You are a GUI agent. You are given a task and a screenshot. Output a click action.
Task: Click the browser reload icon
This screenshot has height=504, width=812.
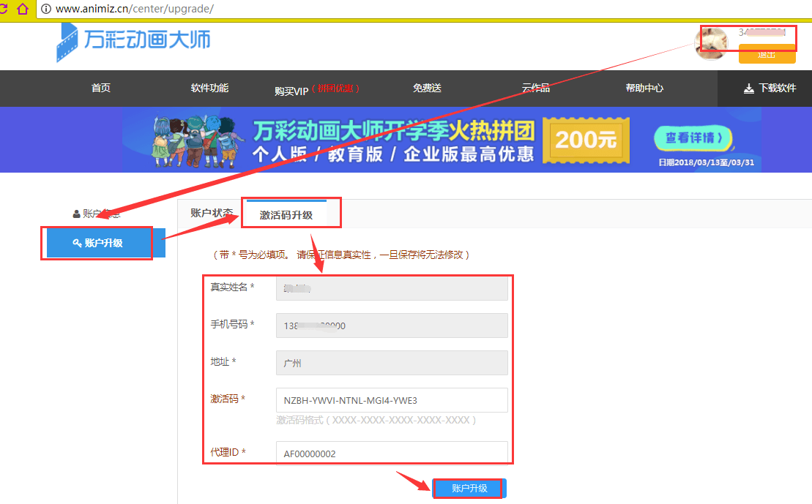(x=4, y=9)
